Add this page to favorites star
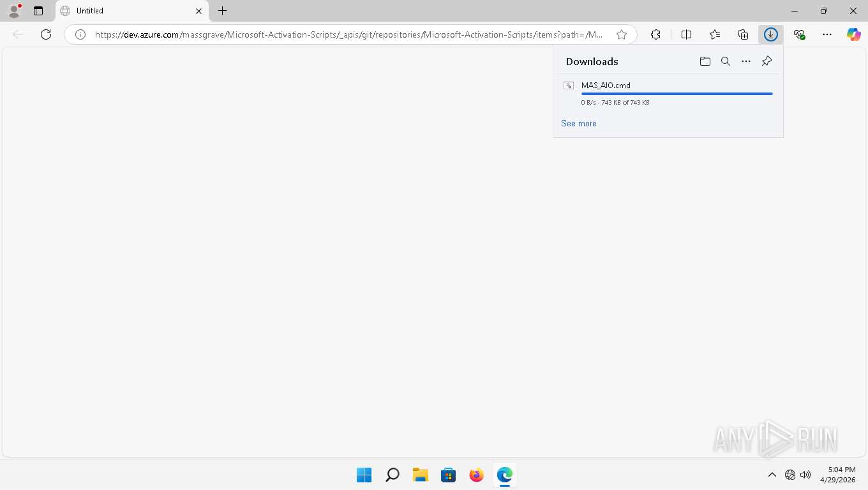Viewport: 868px width, 490px height. point(622,34)
